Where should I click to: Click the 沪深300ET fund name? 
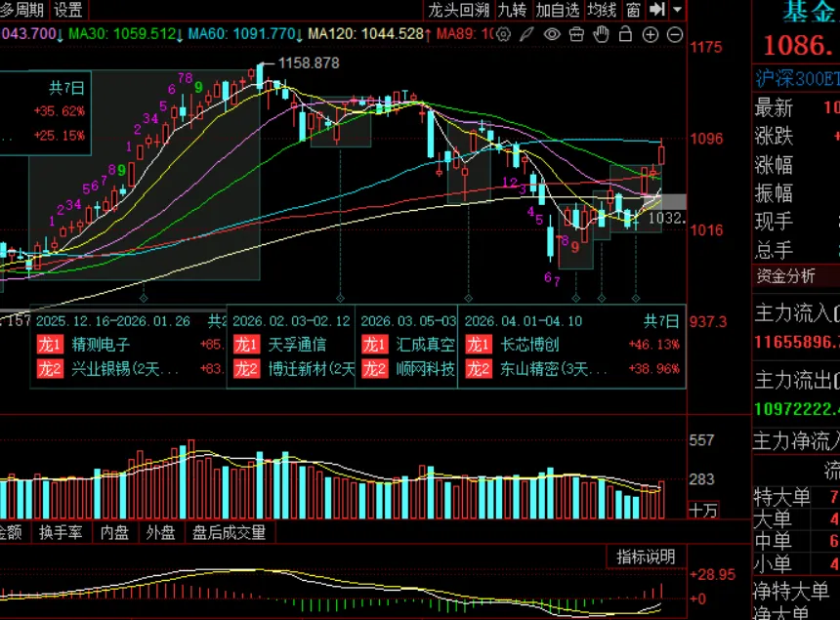pos(797,79)
